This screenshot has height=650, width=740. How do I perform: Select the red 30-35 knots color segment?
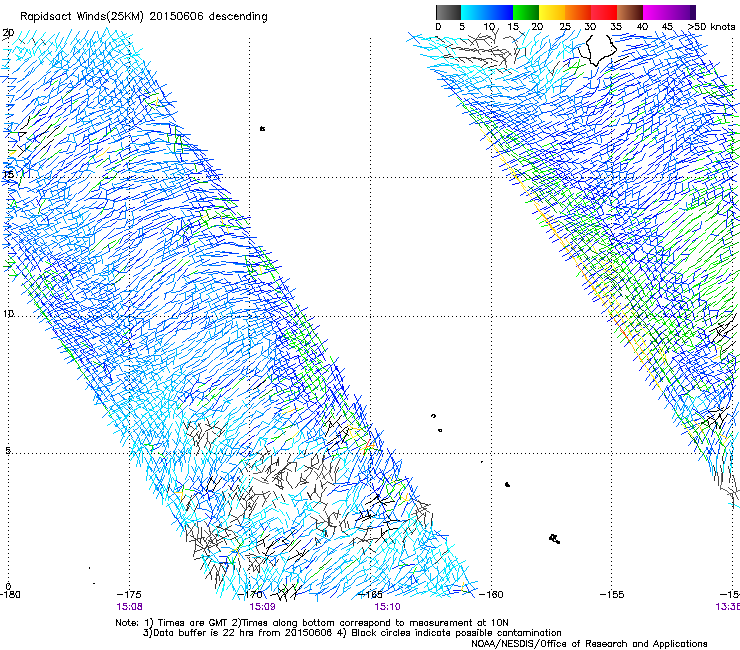click(x=604, y=12)
